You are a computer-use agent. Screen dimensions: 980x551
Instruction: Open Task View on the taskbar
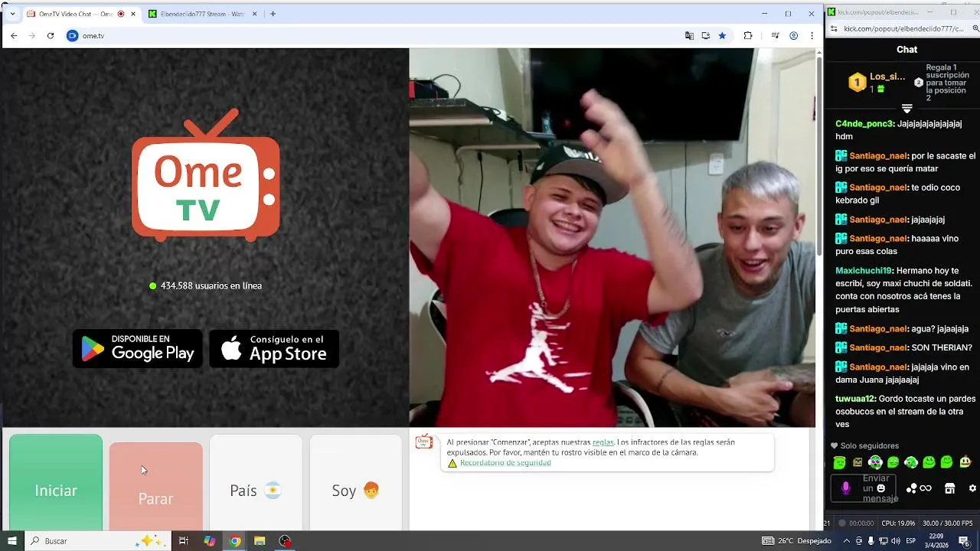(184, 541)
